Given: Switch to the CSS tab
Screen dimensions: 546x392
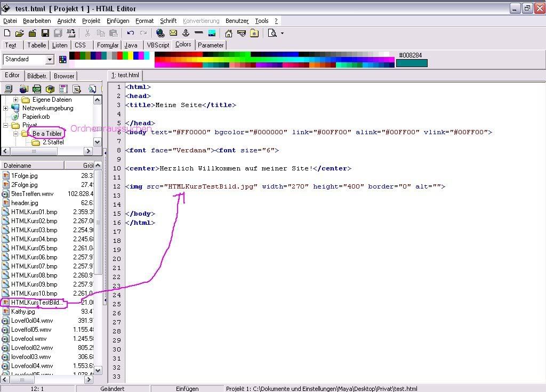Looking at the screenshot, I should (x=80, y=45).
